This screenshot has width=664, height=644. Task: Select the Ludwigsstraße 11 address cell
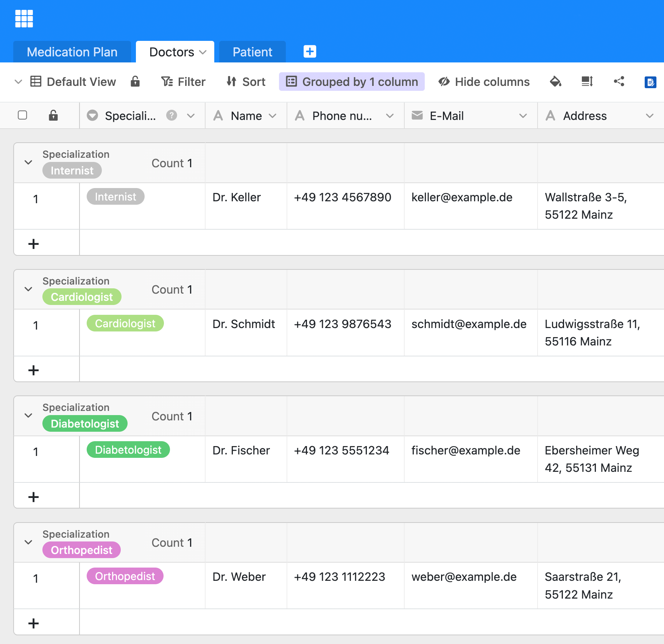[x=601, y=333]
